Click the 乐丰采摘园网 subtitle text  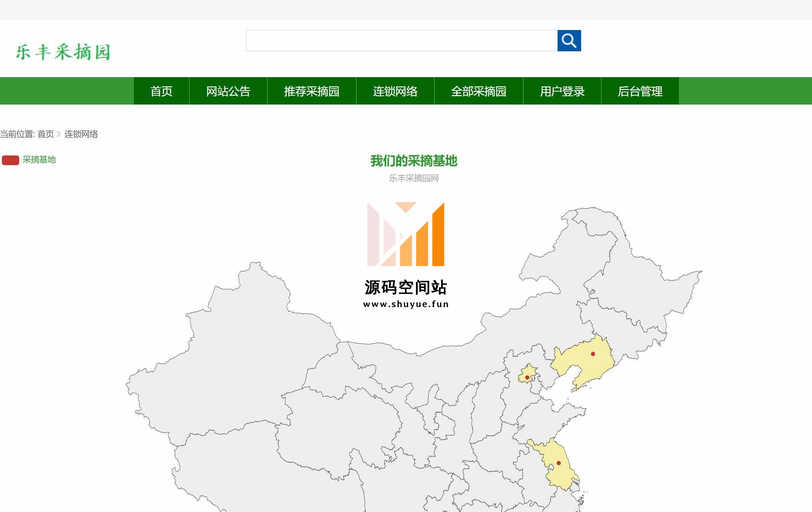[414, 178]
